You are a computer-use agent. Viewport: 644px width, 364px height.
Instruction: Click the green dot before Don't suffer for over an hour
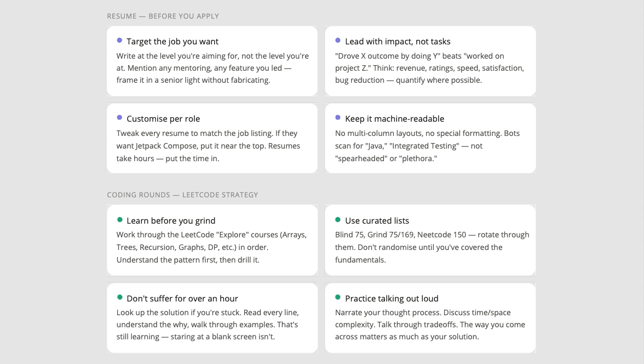(119, 298)
